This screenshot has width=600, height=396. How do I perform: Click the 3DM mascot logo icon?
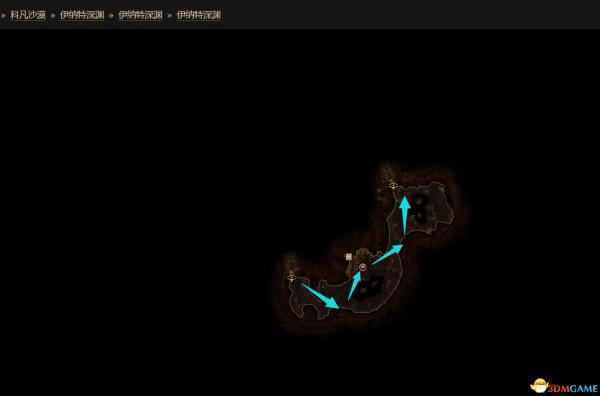pyautogui.click(x=540, y=386)
